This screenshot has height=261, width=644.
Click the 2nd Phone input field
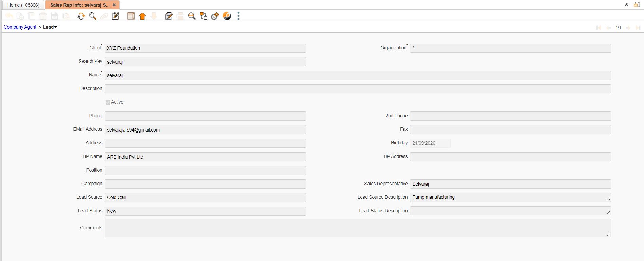(510, 116)
